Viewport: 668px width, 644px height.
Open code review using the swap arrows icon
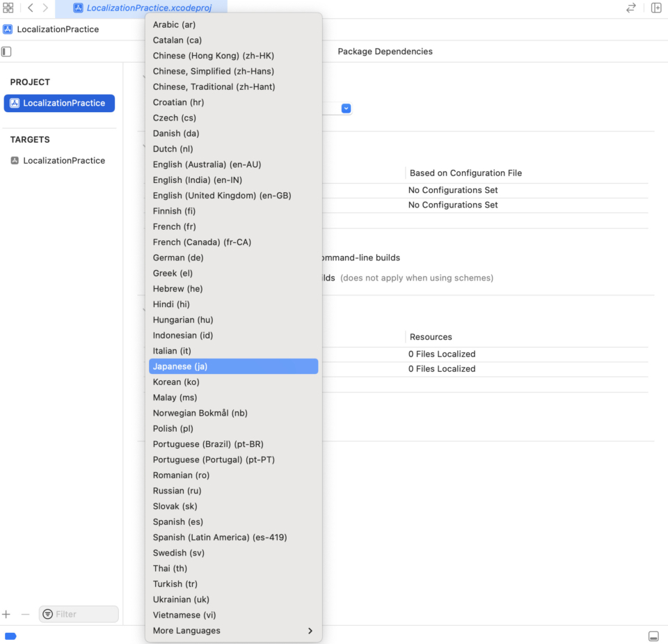630,8
